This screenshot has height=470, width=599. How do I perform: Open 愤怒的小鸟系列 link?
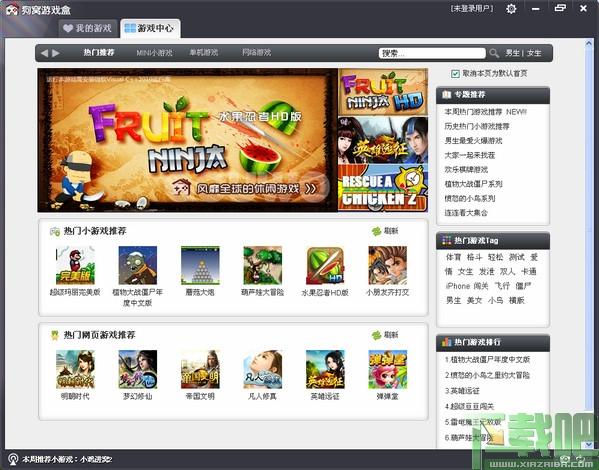469,198
